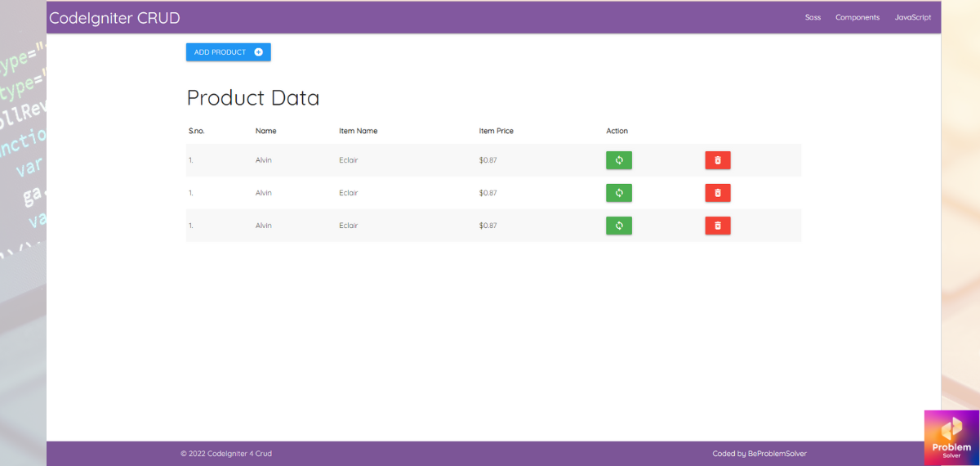Click the Action column header
Screen dimensions: 980x466
tap(617, 131)
